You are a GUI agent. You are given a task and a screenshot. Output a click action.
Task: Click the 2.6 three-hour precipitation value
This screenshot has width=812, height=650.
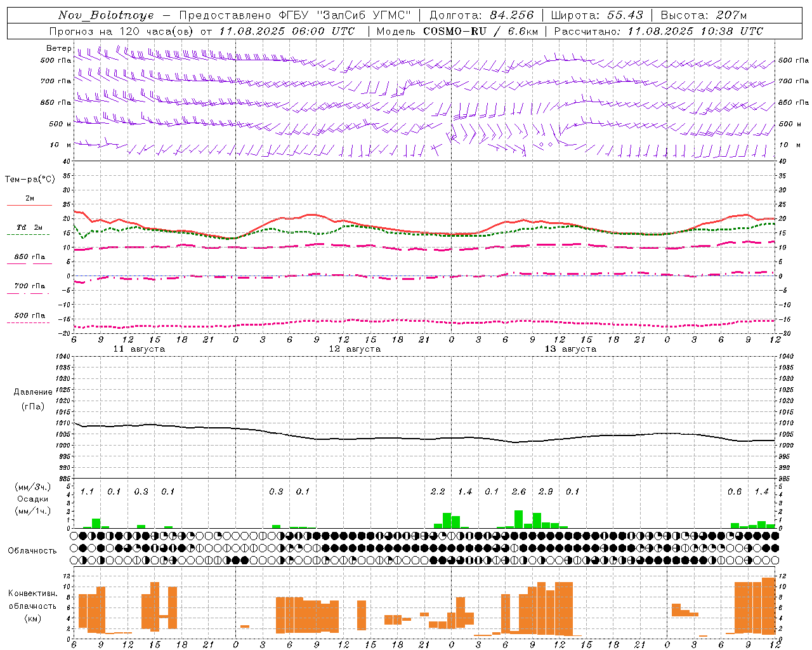click(x=518, y=491)
